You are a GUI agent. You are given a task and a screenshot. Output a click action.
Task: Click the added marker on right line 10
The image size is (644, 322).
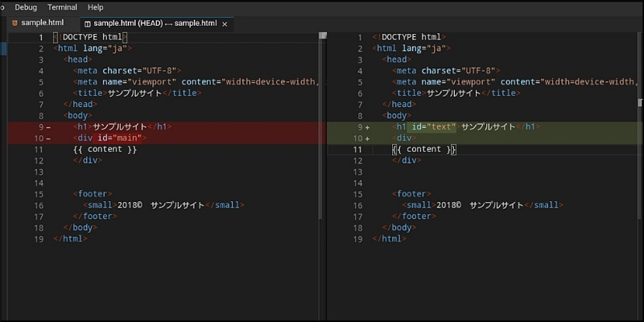(x=367, y=138)
